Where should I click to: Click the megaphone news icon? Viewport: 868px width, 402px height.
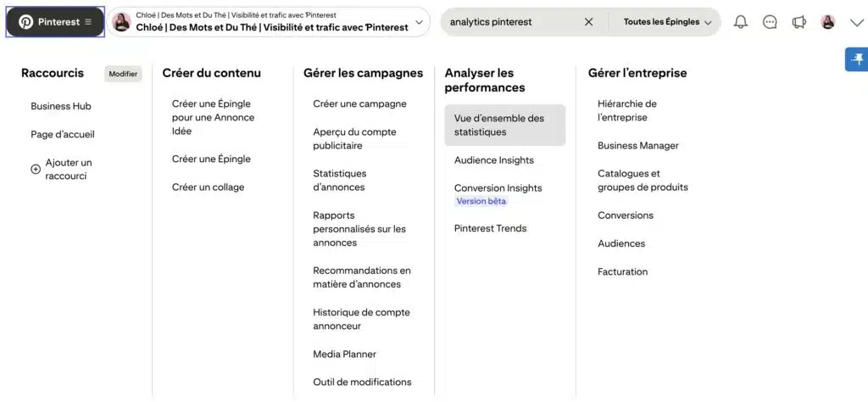798,22
